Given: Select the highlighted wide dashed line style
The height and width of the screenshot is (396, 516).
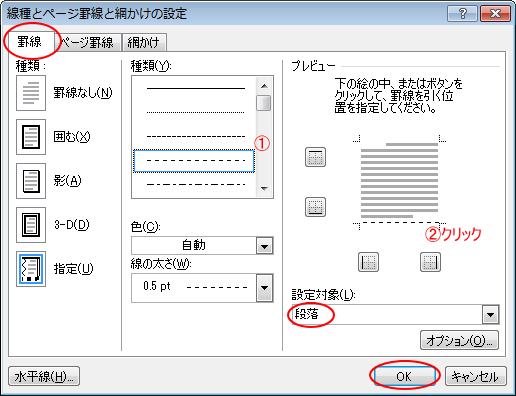Looking at the screenshot, I should point(194,161).
